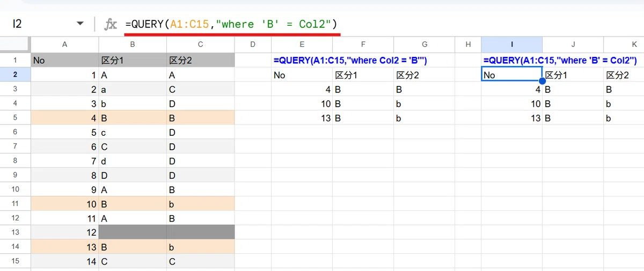644x271 pixels.
Task: Click the I2 name box
Action: (17, 24)
